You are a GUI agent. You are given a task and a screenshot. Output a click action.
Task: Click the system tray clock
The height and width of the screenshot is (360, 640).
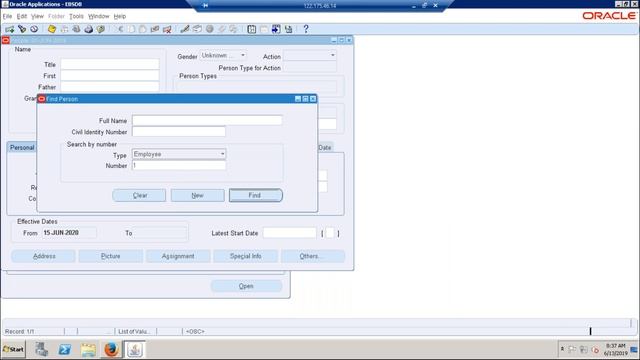[615, 349]
